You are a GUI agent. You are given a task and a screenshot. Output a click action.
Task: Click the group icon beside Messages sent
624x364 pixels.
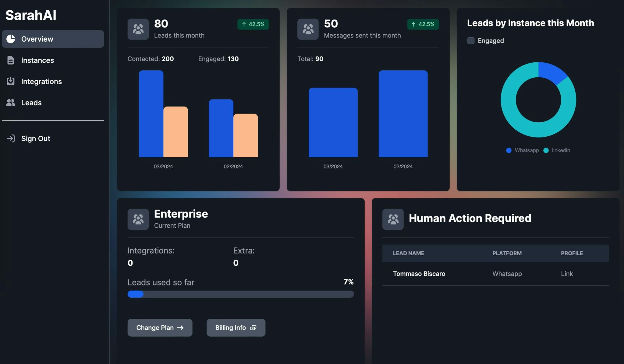coord(308,29)
